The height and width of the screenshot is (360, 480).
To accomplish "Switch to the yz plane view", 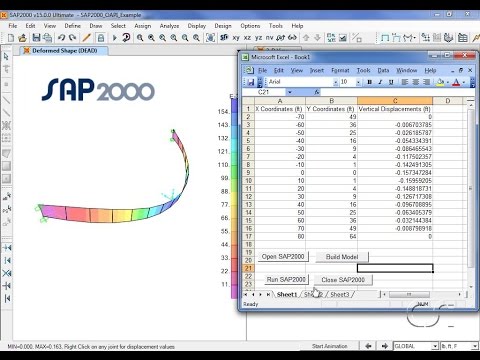I will pos(258,38).
